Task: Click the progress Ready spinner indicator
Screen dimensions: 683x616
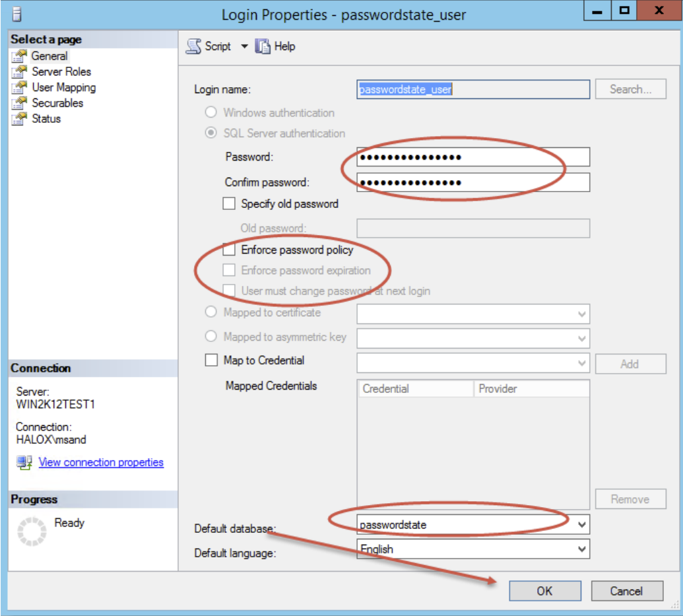Action: [x=32, y=531]
